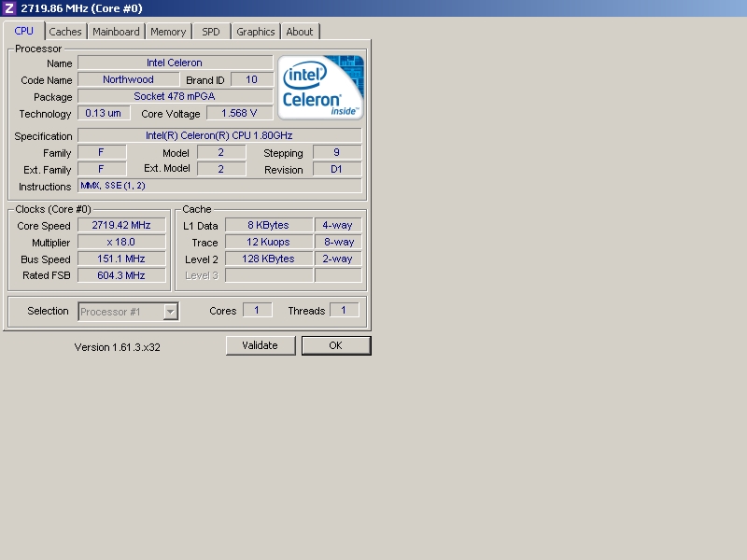Open the About tab
Image resolution: width=747 pixels, height=560 pixels.
point(300,32)
